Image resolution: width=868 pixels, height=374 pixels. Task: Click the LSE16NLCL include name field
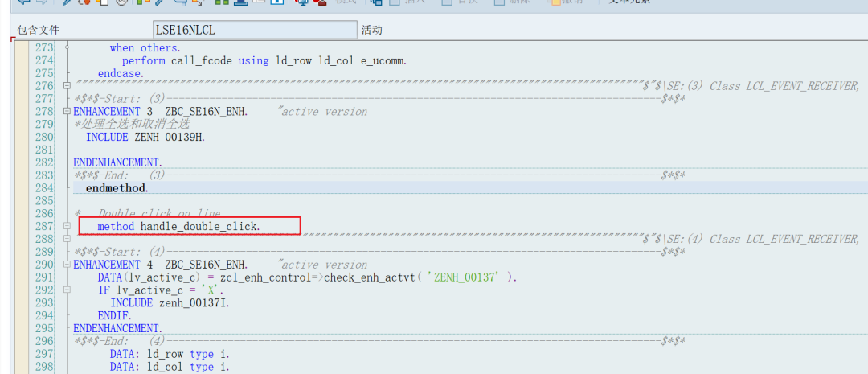(x=255, y=30)
